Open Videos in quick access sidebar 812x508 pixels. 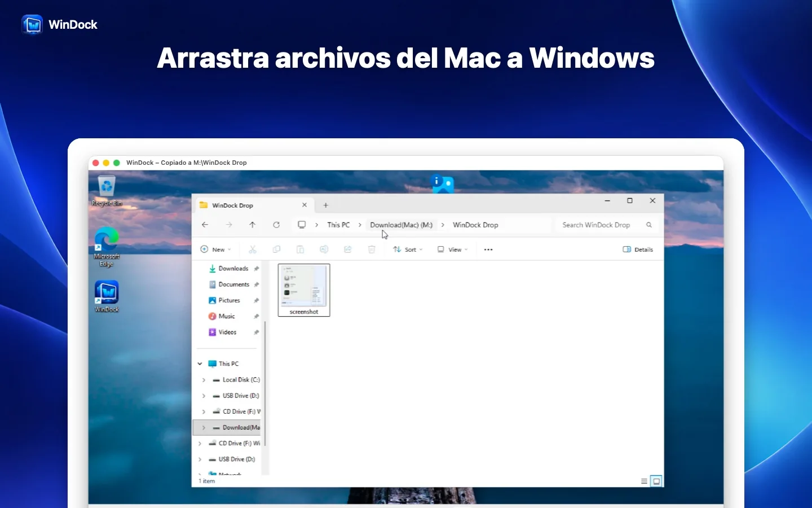233,332
